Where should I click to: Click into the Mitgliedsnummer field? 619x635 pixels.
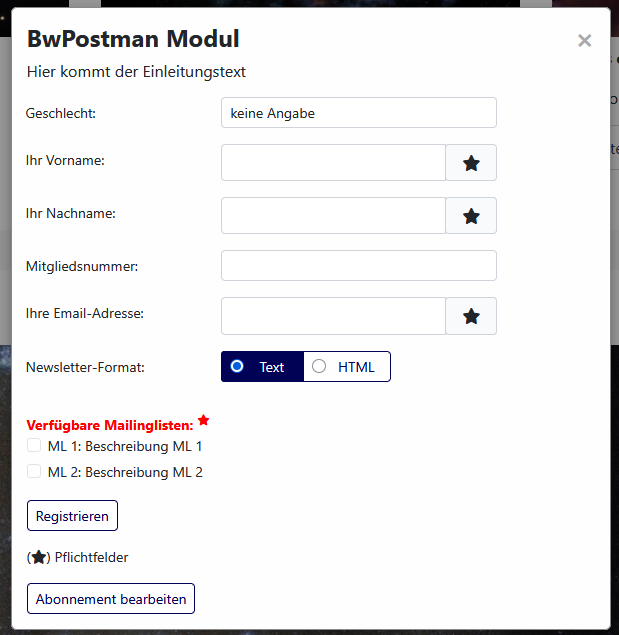pos(359,266)
